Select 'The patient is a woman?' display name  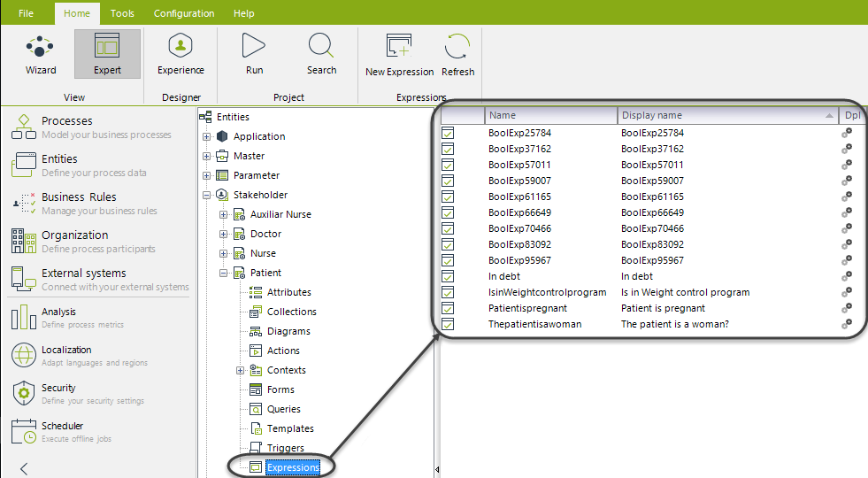click(x=675, y=324)
